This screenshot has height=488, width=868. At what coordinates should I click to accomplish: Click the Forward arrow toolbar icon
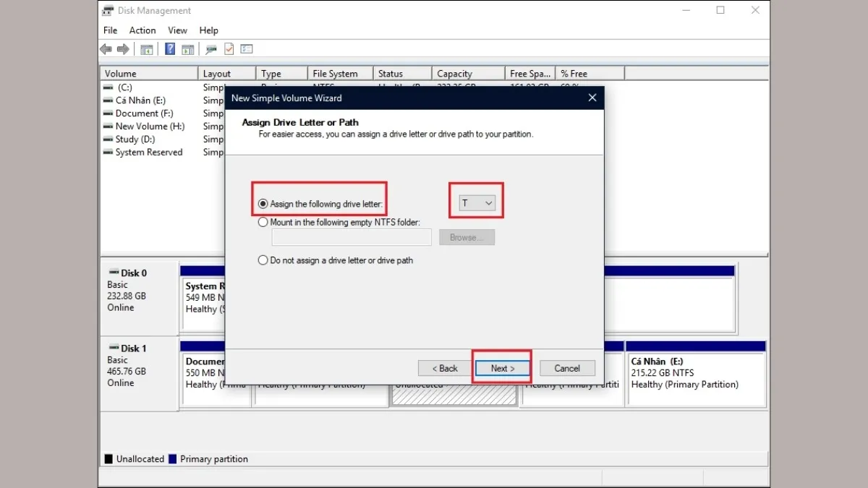(x=123, y=49)
